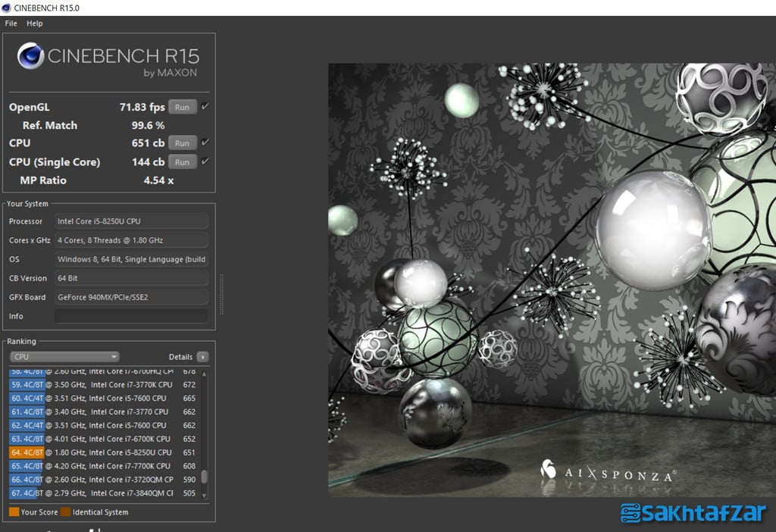Click the scroll-down arrow in ranking list
The width and height of the screenshot is (776, 532).
(204, 496)
